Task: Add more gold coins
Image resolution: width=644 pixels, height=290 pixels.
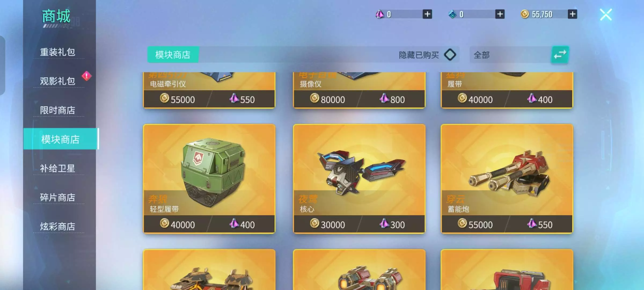Action: click(x=572, y=14)
